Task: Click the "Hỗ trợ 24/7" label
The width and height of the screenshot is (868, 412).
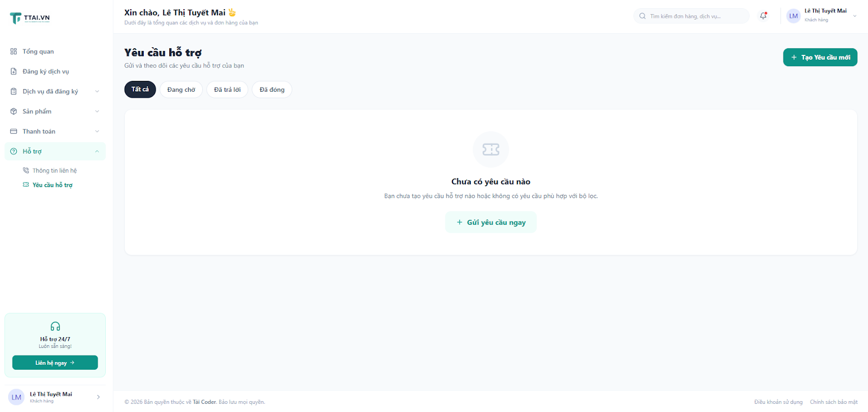Action: click(55, 339)
